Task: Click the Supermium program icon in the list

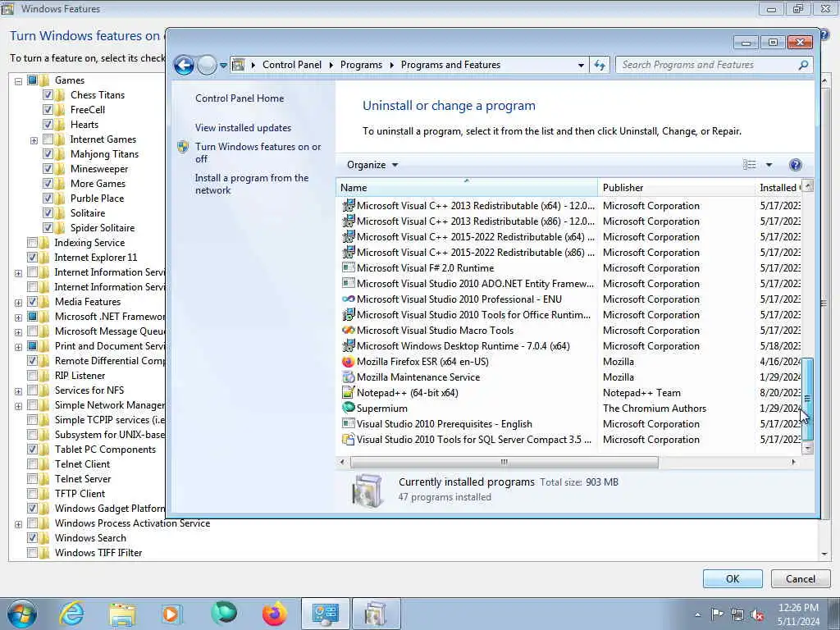Action: pyautogui.click(x=348, y=409)
